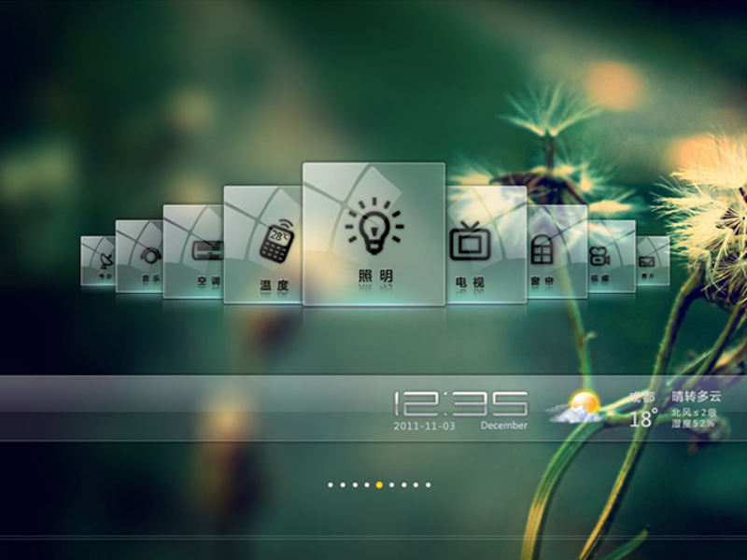Screen dimensions: 747x560
Task: Click the 晴转多云 weather description
Action: (697, 397)
